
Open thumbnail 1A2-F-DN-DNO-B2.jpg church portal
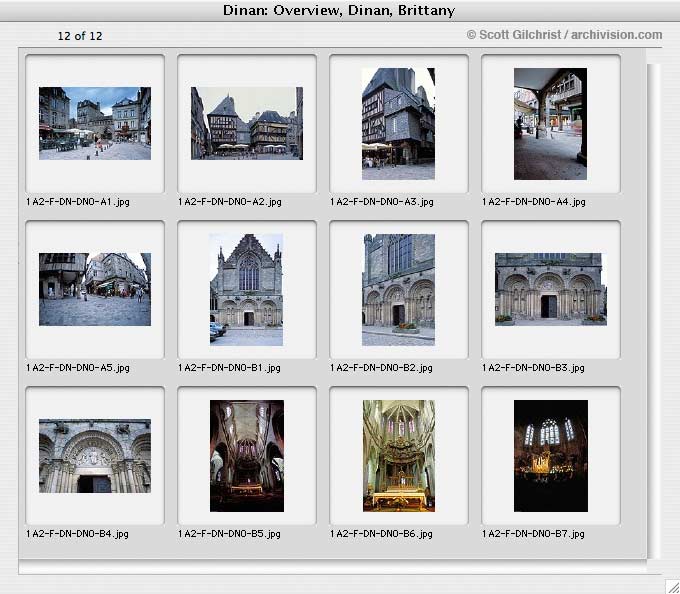coord(399,290)
